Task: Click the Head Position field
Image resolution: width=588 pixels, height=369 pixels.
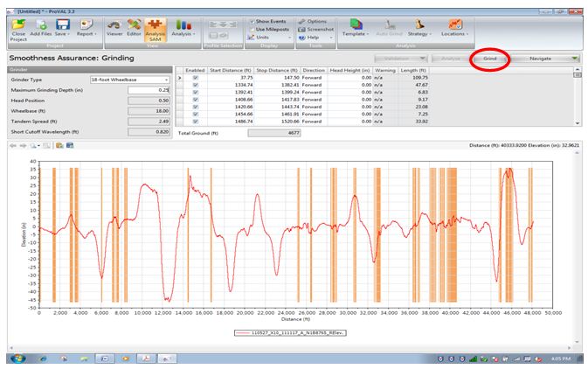Action: (x=149, y=101)
